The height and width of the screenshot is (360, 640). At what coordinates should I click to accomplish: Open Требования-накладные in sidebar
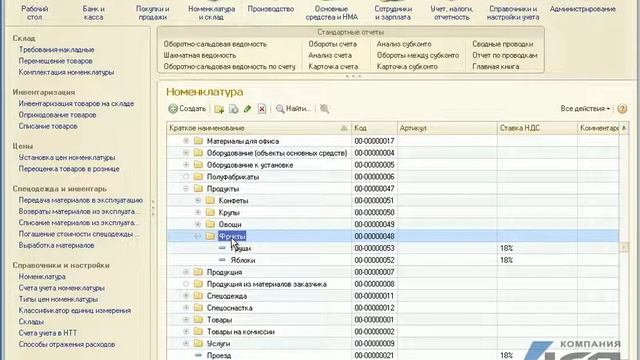point(56,49)
